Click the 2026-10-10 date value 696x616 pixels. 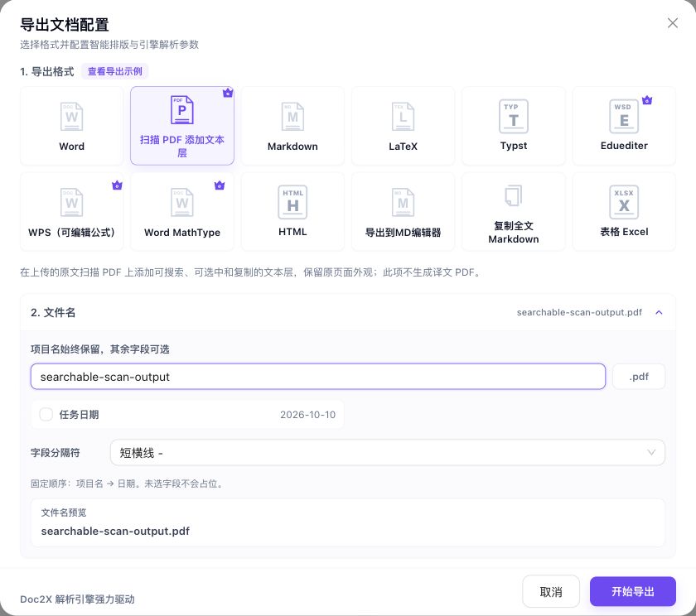(307, 414)
